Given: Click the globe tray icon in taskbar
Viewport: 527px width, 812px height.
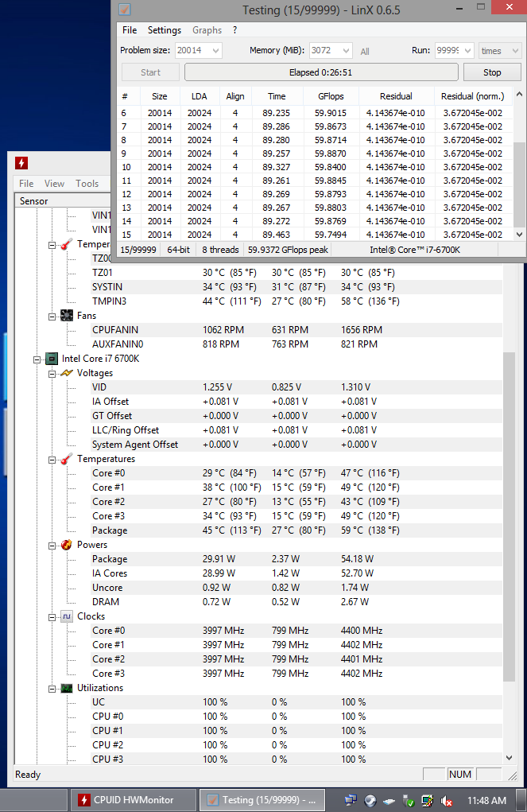Looking at the screenshot, I should [370, 801].
